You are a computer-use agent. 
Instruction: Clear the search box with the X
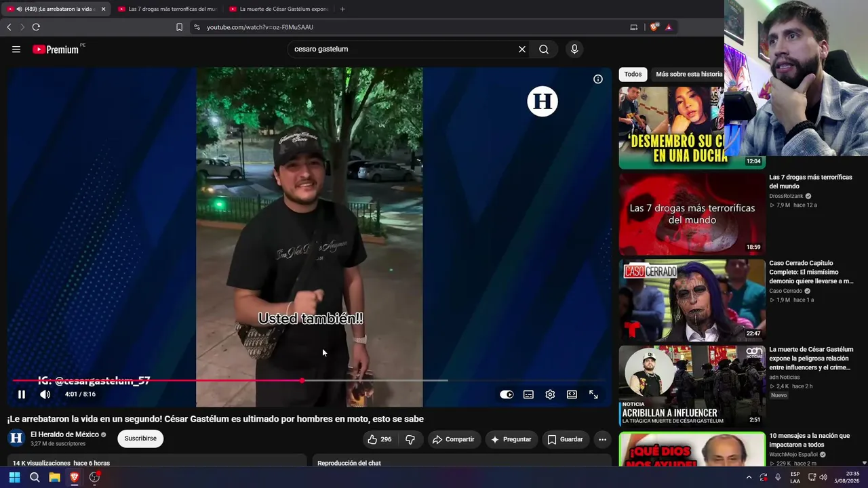point(522,49)
